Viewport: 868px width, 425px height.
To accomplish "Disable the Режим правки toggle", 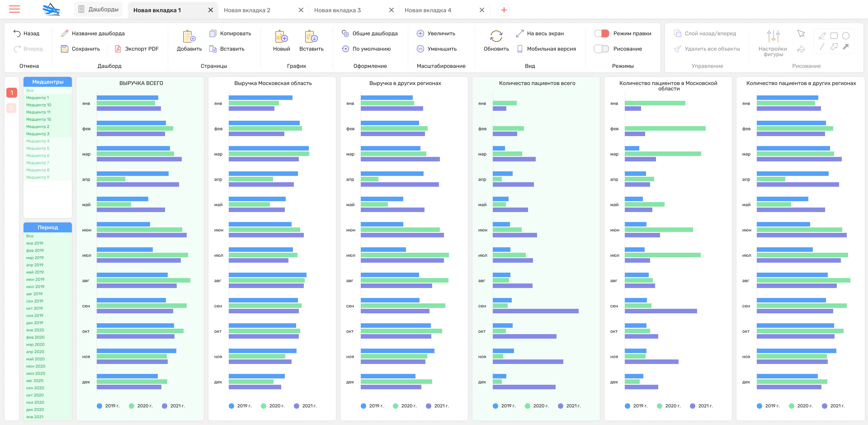I will [601, 33].
